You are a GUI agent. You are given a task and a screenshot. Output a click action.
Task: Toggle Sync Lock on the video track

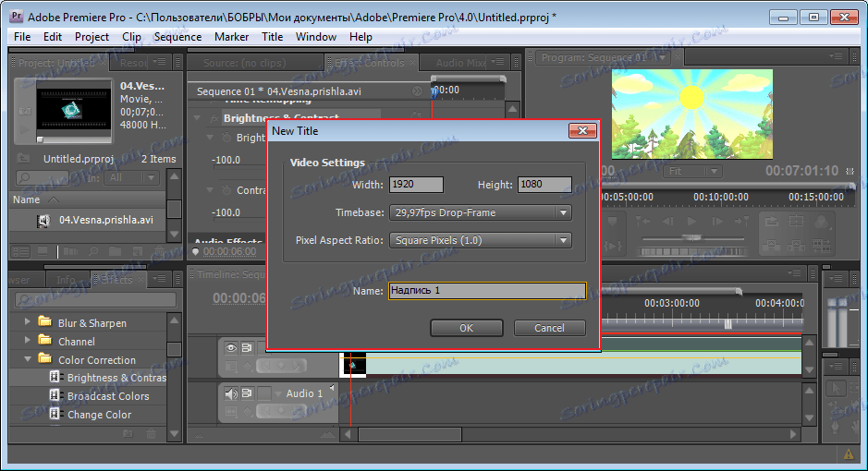pos(247,348)
